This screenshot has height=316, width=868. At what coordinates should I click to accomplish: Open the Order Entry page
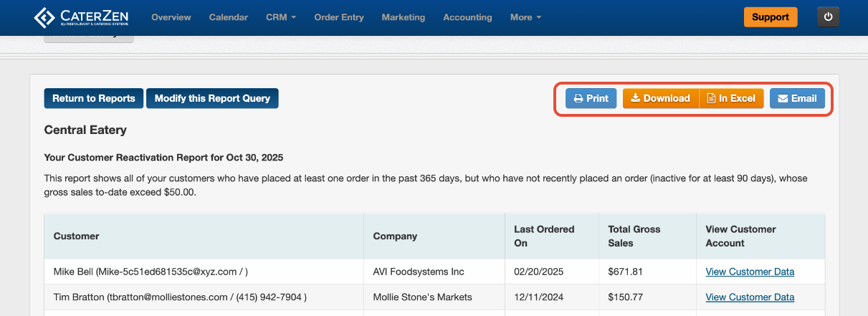point(339,17)
